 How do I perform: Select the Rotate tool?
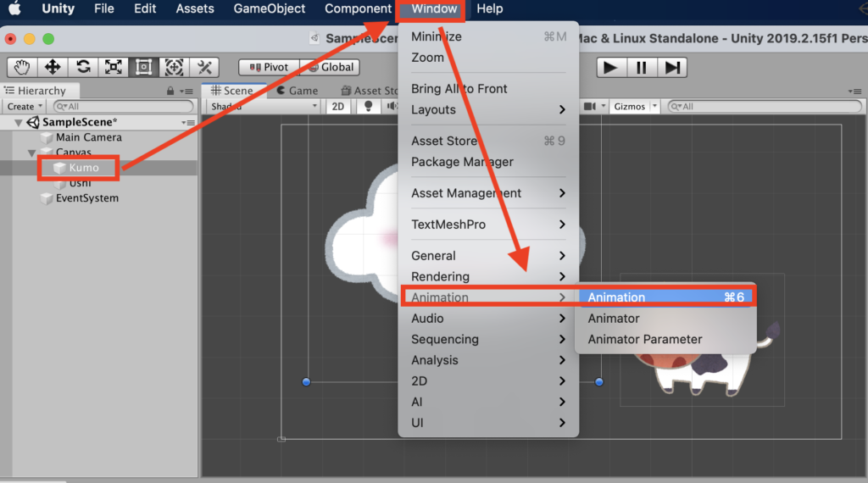coord(82,68)
